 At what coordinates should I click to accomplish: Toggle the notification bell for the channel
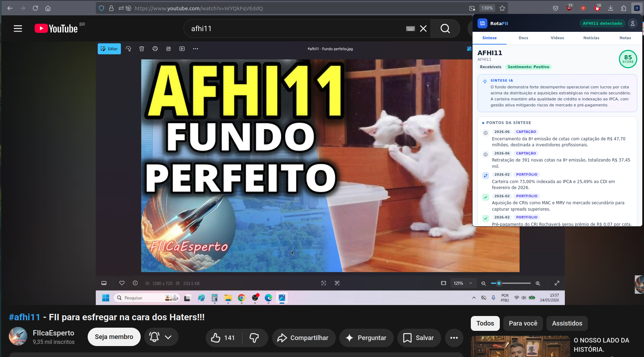pos(154,337)
